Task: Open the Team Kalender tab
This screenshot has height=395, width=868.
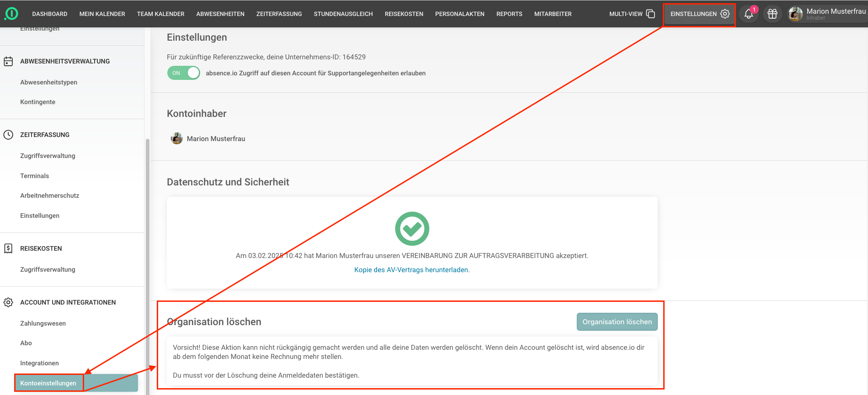Action: 160,14
